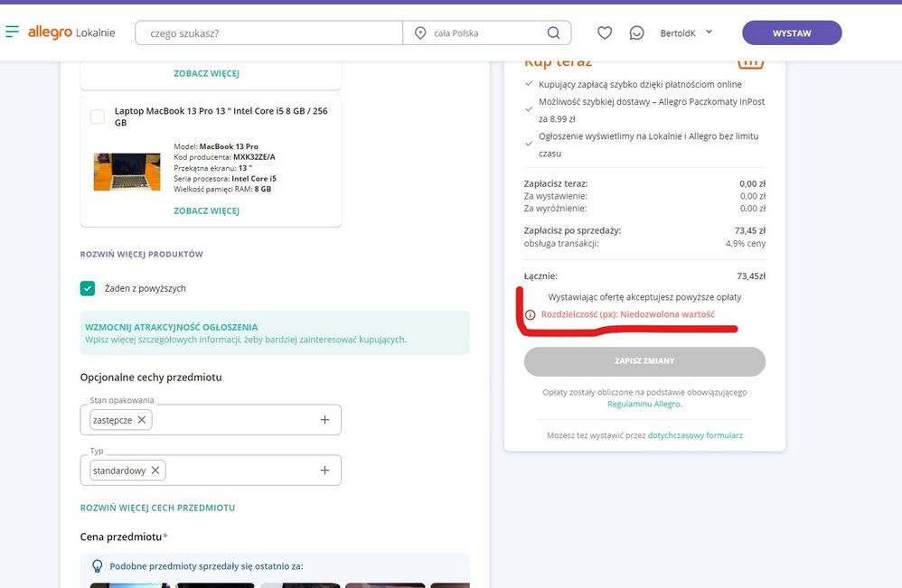Click the lightbulb icon near Podobne przedmioty
902x588 pixels.
click(x=98, y=566)
